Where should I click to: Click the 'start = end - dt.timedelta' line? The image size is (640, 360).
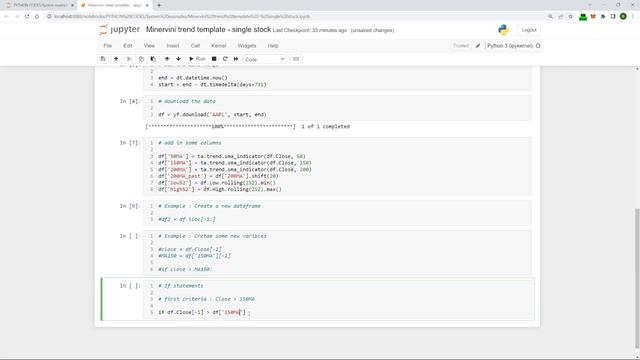click(212, 84)
